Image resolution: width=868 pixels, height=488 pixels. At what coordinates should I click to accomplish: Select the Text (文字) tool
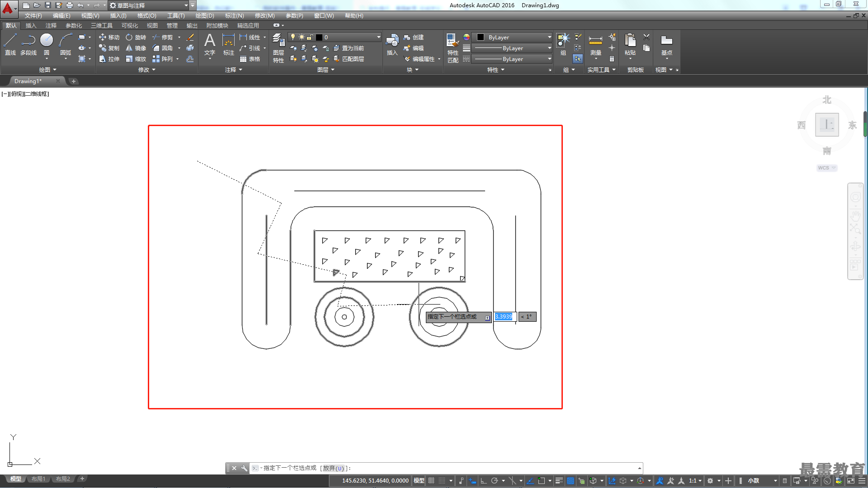[210, 44]
